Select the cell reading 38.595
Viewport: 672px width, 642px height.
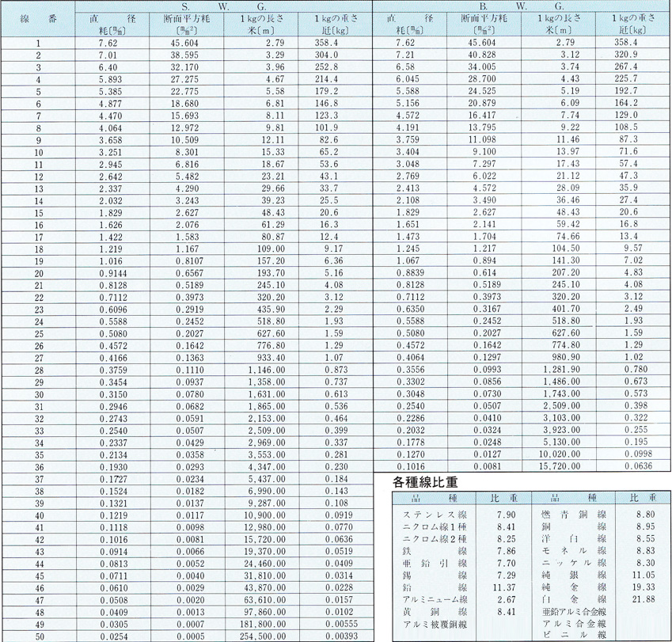[x=184, y=55]
